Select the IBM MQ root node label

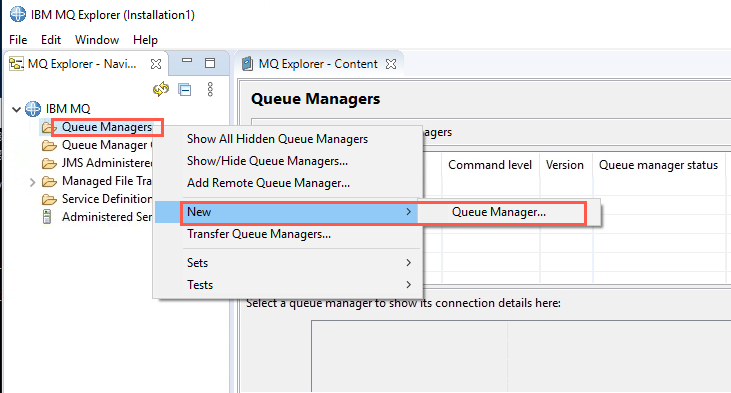68,109
